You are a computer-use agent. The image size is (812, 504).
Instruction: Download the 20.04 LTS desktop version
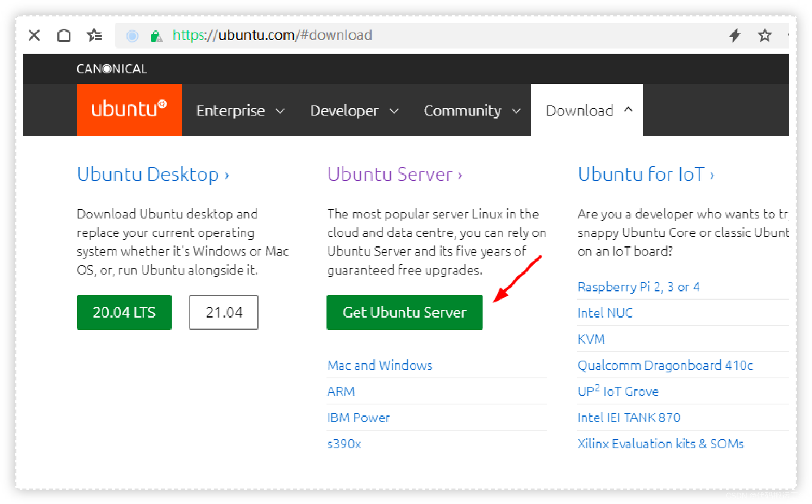coord(124,313)
